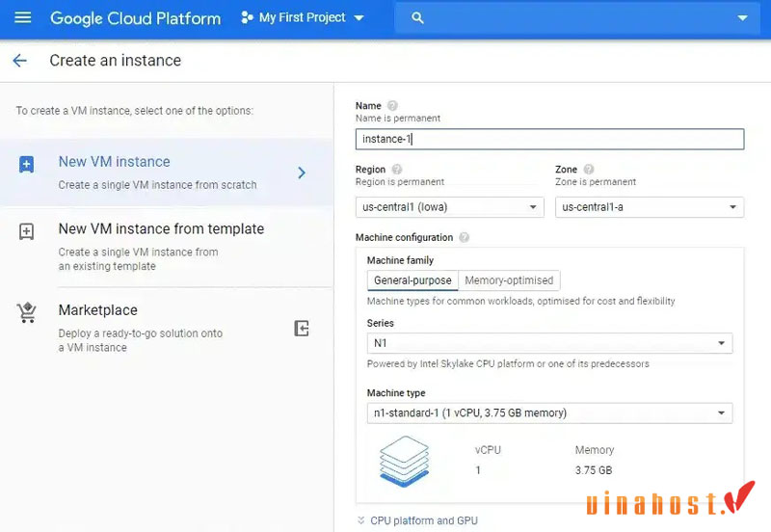This screenshot has width=771, height=532.
Task: Click the Machine configuration help icon
Action: click(x=465, y=237)
